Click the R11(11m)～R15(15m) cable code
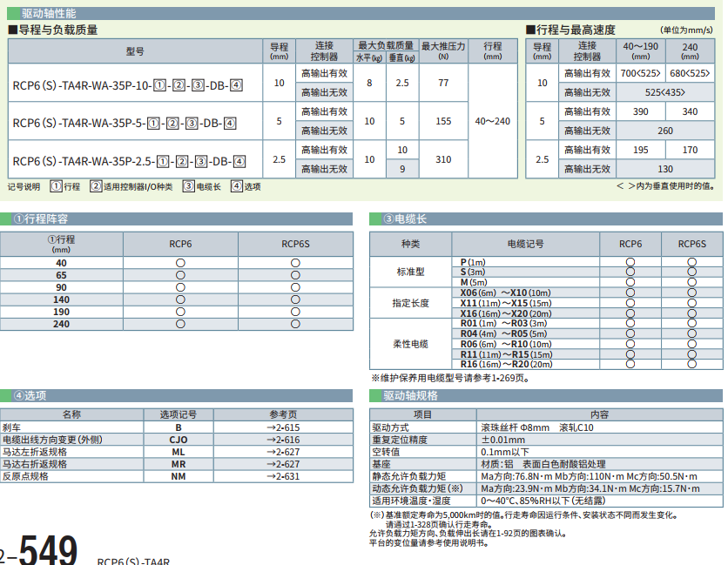 [x=506, y=354]
